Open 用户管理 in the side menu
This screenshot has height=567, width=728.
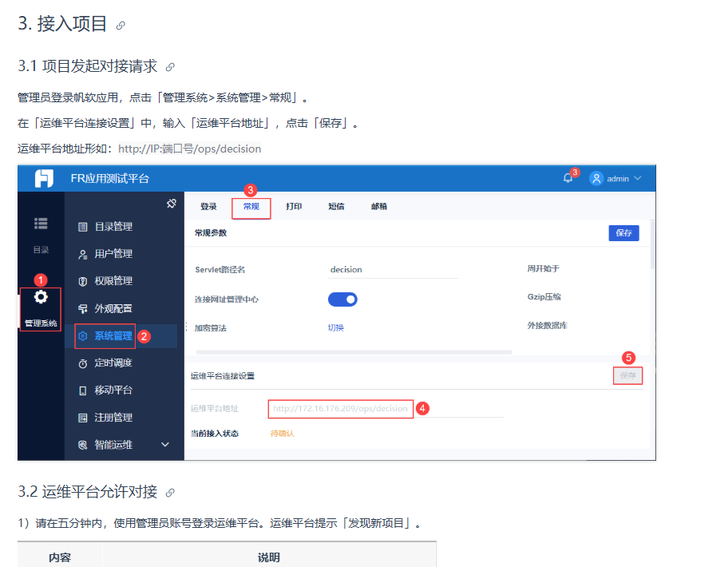(x=113, y=253)
